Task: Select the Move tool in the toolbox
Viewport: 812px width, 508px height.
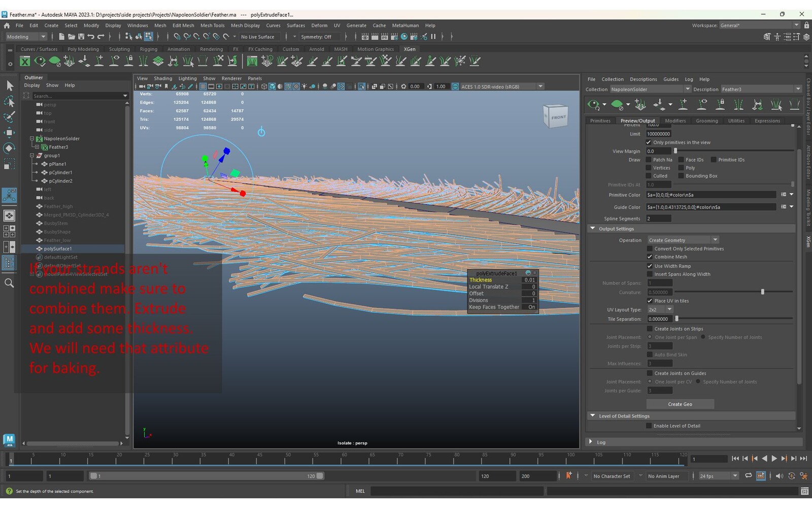Action: (x=9, y=133)
